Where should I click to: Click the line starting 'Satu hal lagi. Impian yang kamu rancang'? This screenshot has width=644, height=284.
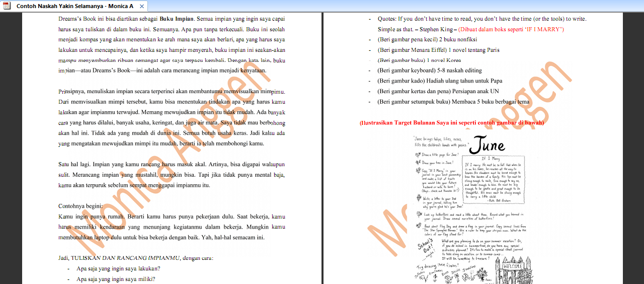[x=172, y=164]
